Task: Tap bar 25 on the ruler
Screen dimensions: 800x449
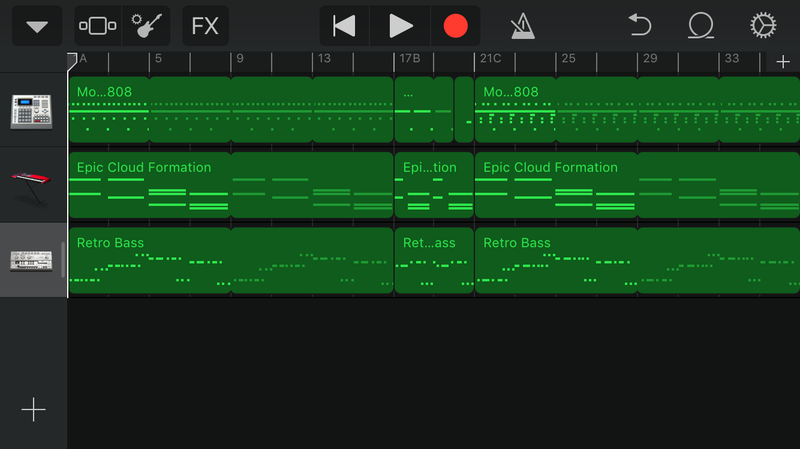Action: [568, 59]
